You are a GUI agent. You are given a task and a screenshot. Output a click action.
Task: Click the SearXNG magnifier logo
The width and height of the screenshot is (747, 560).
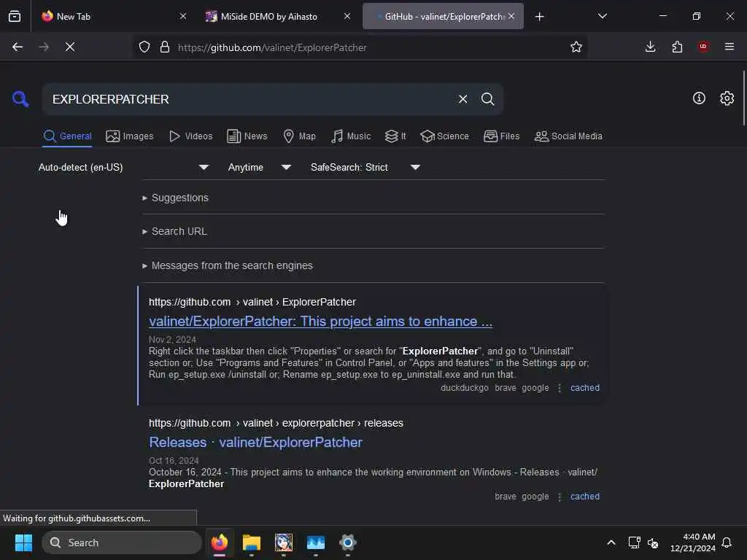pos(20,99)
